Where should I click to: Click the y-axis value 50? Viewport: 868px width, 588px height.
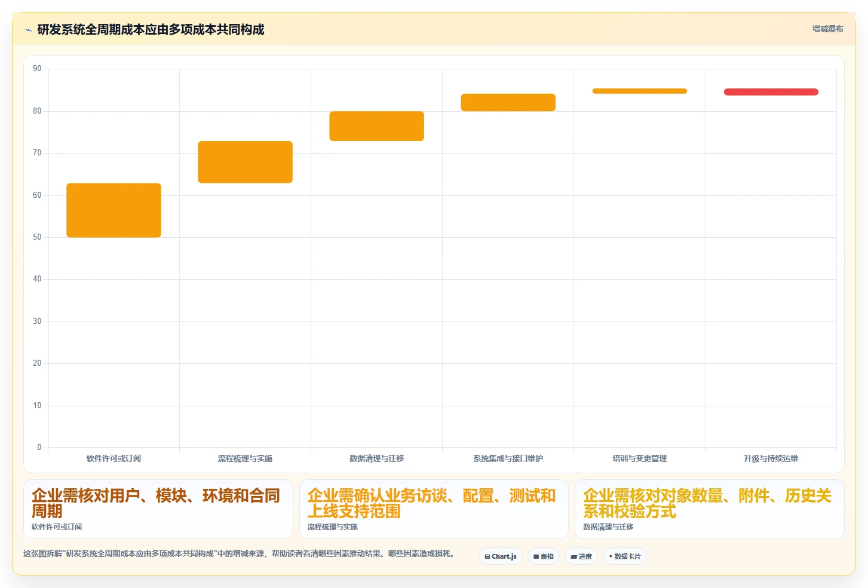[x=37, y=237]
